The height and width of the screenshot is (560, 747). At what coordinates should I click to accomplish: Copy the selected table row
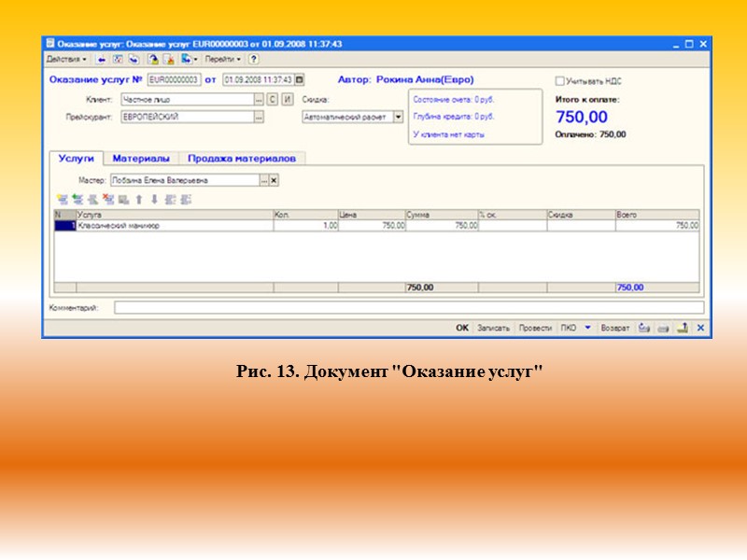coord(76,197)
